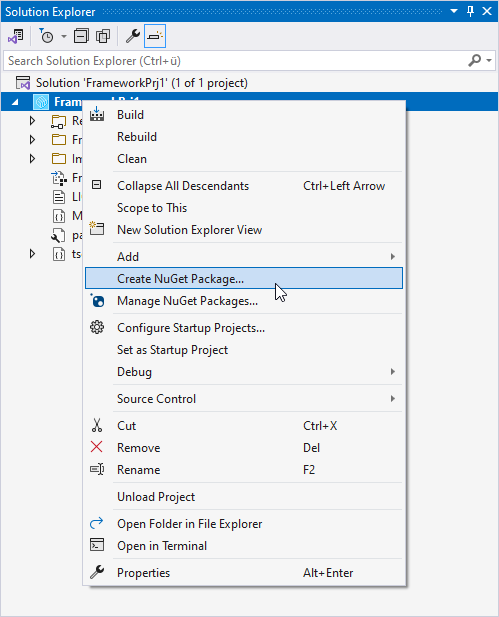Choose Open Folder in File Explorer
499x617 pixels.
pyautogui.click(x=244, y=524)
